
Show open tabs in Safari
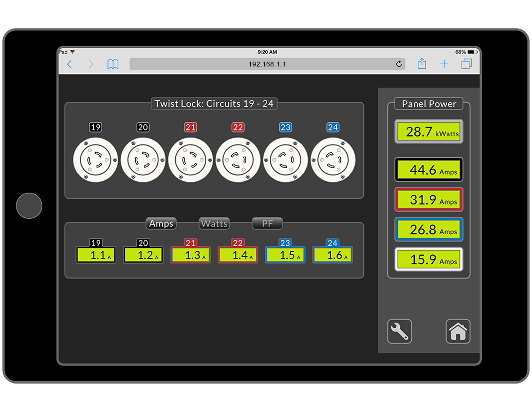[x=467, y=64]
